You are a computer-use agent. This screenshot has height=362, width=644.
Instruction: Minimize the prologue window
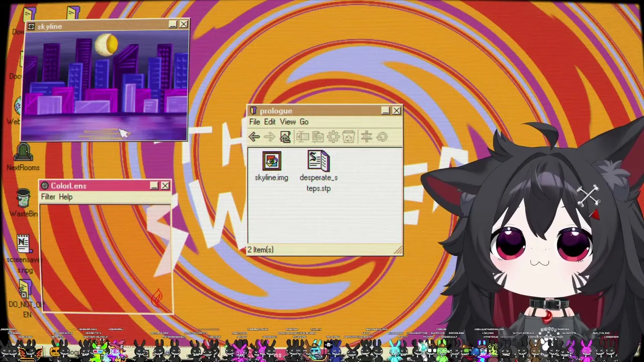pos(385,111)
